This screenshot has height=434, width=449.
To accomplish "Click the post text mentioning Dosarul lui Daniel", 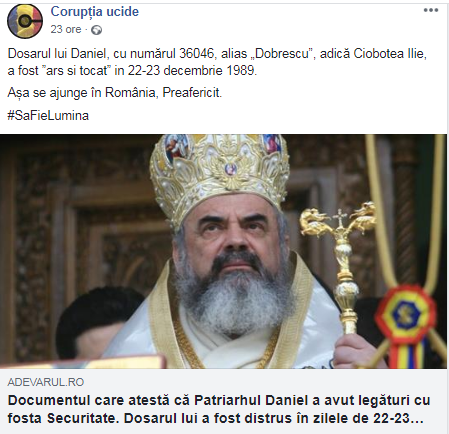I will pyautogui.click(x=217, y=62).
